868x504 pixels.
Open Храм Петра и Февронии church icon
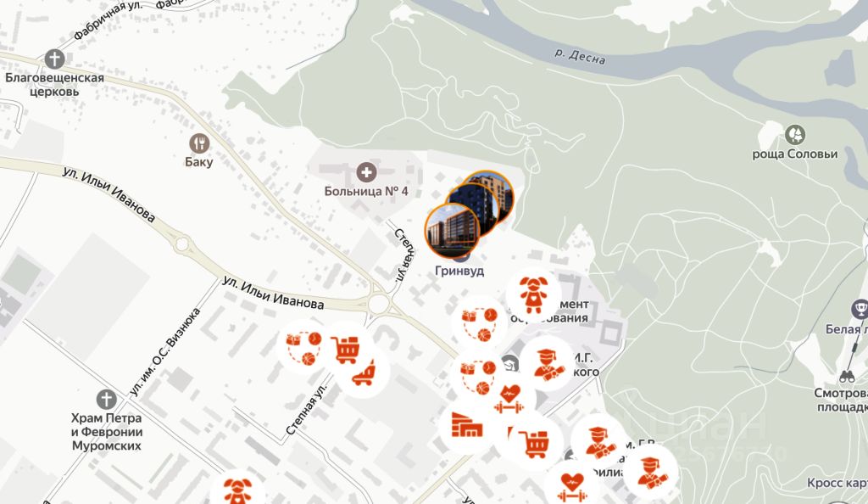coord(106,399)
